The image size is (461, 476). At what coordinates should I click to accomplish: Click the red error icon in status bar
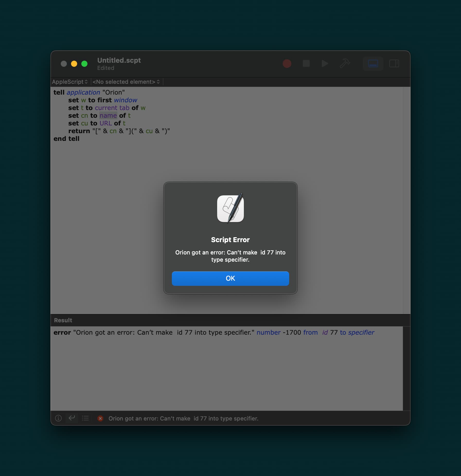click(100, 418)
